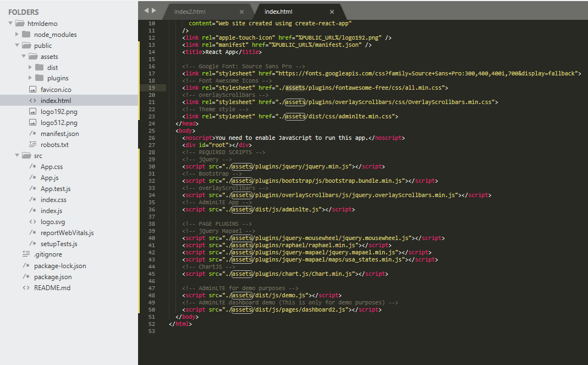Click the JavaScript icon beside App.js
Viewport: 588px width, 365px height.
[x=32, y=177]
